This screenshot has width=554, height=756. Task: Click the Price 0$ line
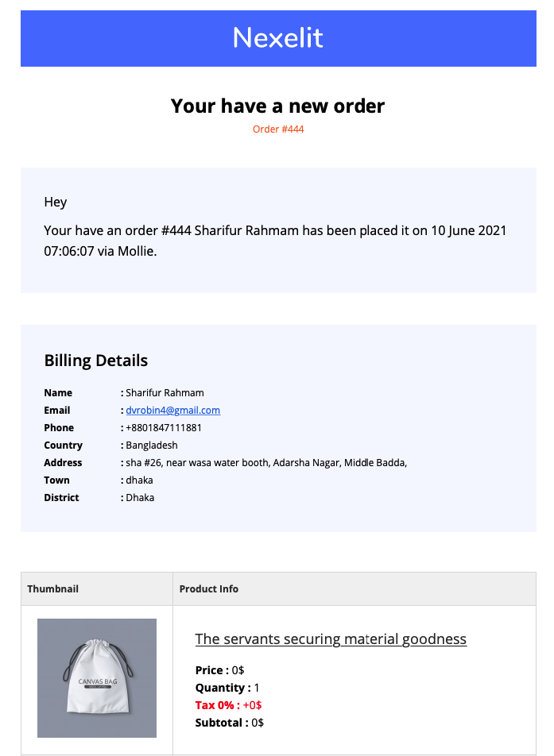pos(219,670)
